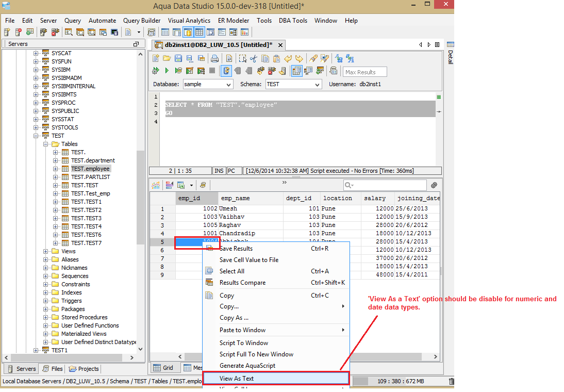Screen dimensions: 564x392
Task: Expand the TEST.employee table node
Action: pyautogui.click(x=55, y=169)
